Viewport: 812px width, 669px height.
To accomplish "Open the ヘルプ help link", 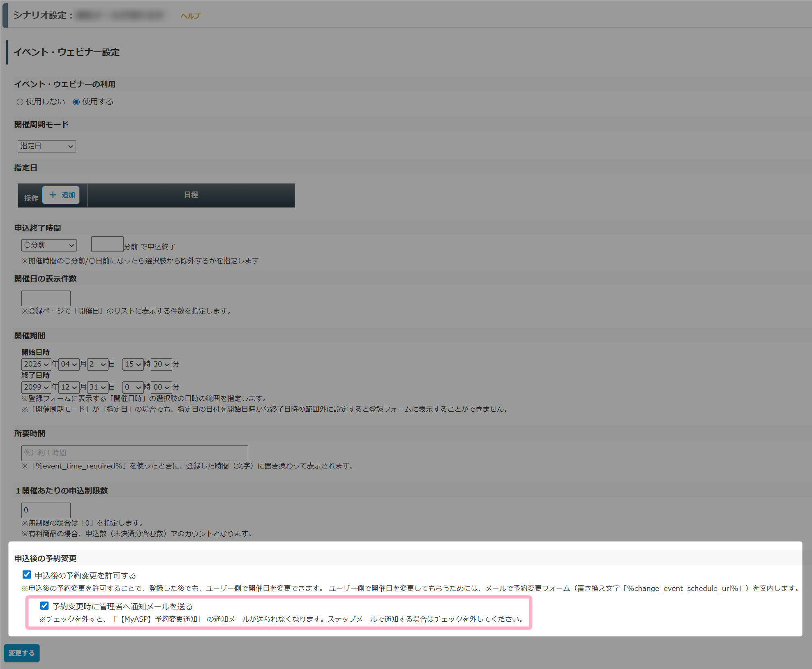I will tap(190, 16).
